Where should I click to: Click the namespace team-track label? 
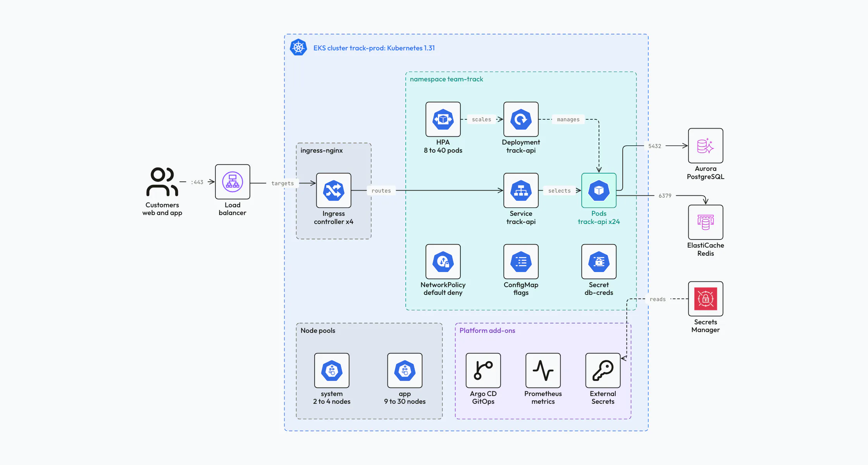point(446,79)
